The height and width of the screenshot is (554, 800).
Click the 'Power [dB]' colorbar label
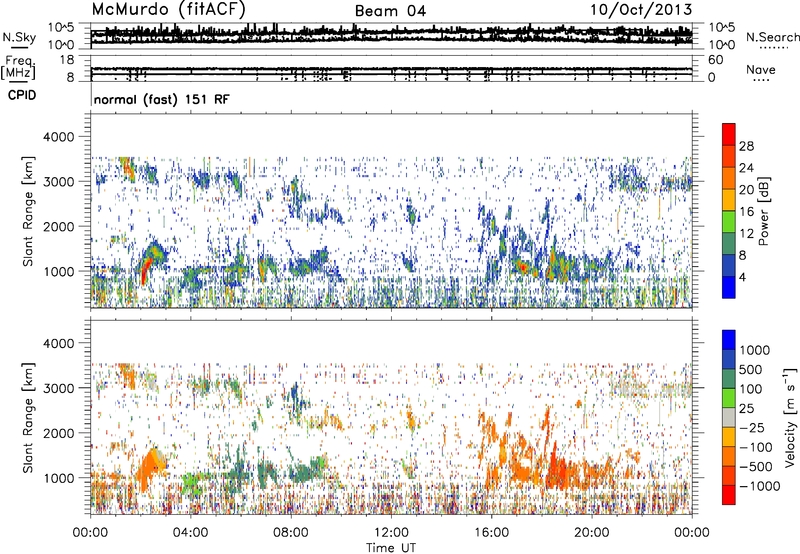763,211
